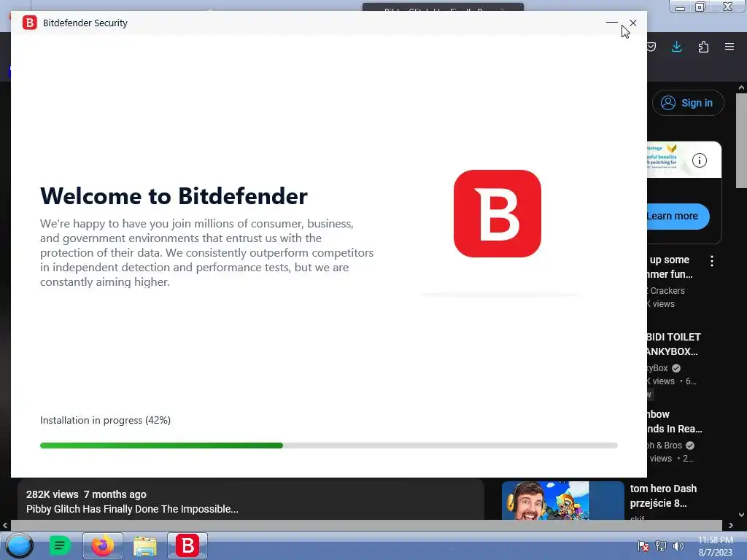
Task: Open the 'tom hero Dash przejście 8' video
Action: (663, 496)
